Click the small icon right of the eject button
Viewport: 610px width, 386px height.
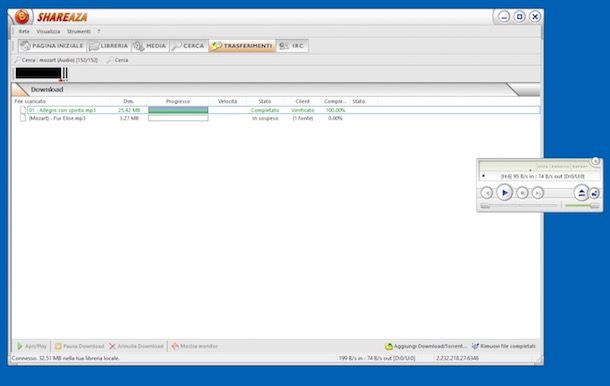click(594, 193)
